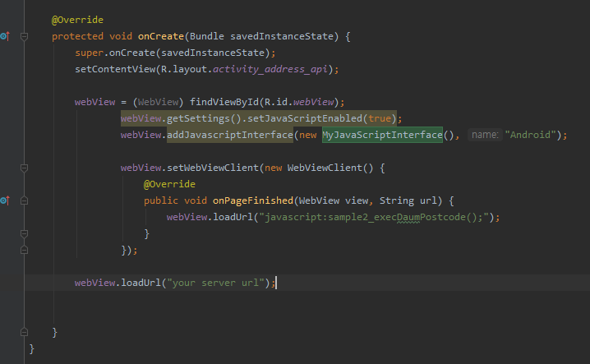
Task: Click 'onPageFinished' method name
Action: (x=253, y=200)
